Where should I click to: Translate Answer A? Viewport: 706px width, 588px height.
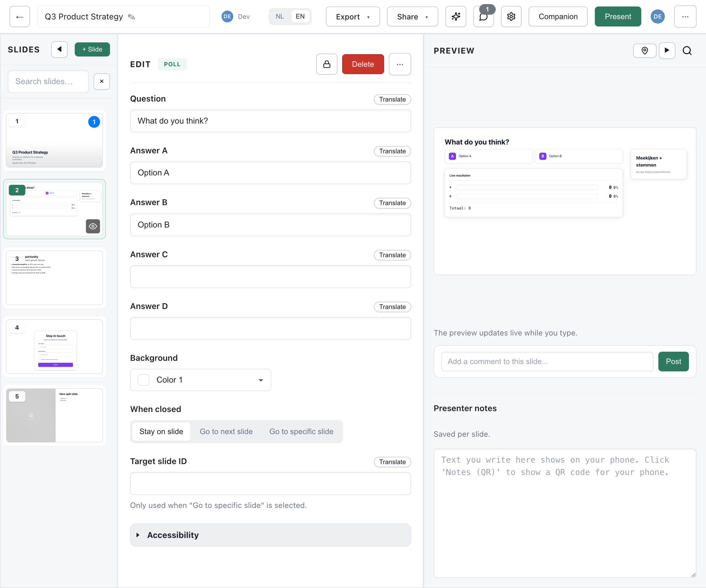pyautogui.click(x=392, y=151)
